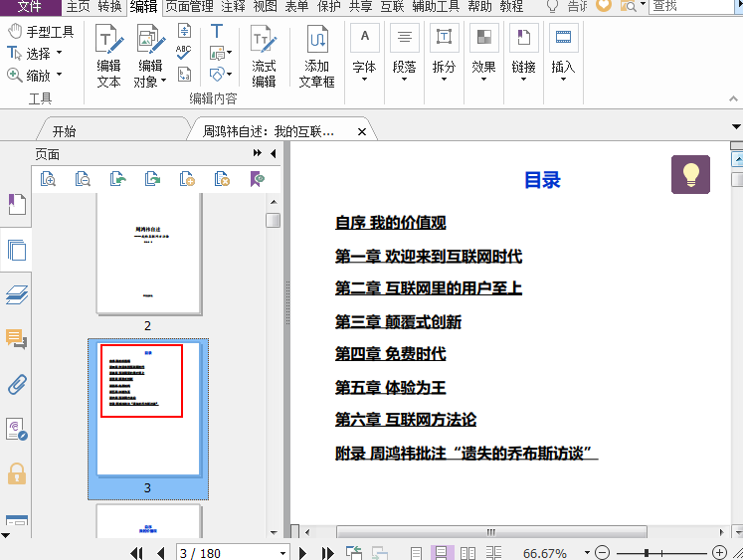Expand the Effects (效果) group
743x560 pixels.
[x=483, y=52]
